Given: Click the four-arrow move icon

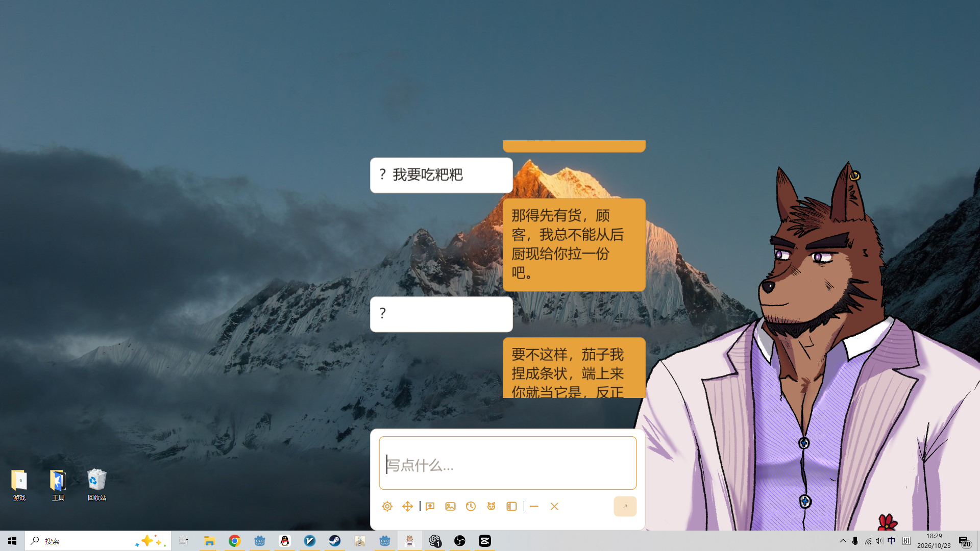Looking at the screenshot, I should [x=407, y=506].
